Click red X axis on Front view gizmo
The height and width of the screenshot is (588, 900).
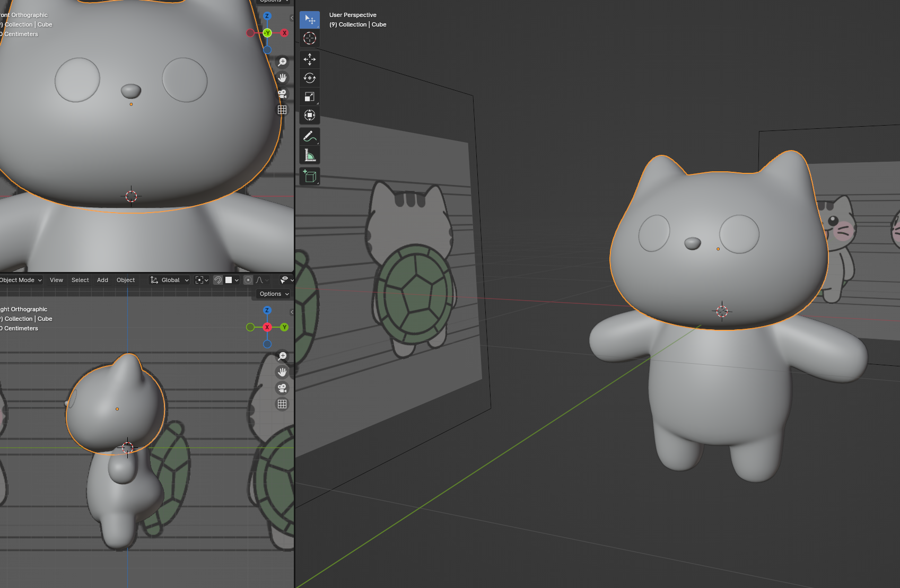point(284,33)
